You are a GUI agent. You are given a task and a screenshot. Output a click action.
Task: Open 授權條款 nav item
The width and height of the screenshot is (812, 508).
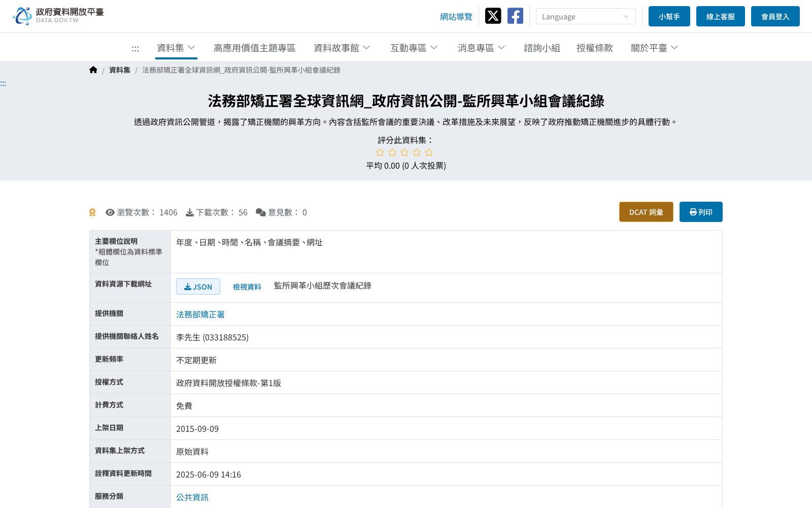point(595,48)
